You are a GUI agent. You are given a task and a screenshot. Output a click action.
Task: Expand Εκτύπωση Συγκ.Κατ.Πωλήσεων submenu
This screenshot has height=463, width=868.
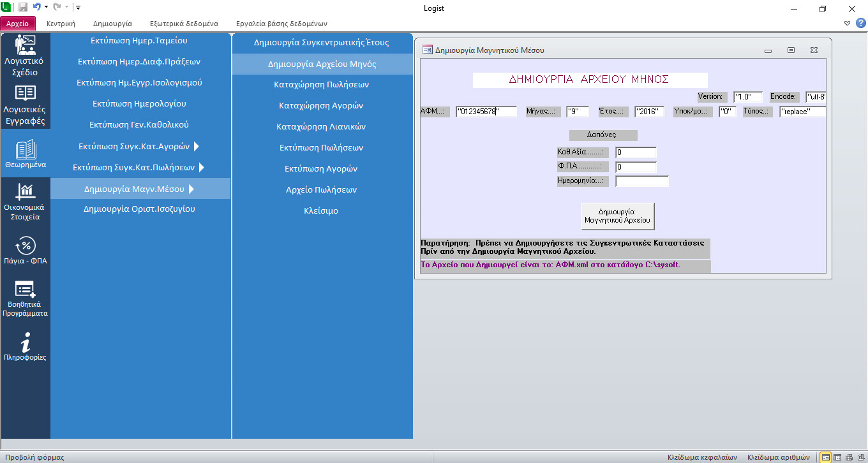[x=140, y=167]
